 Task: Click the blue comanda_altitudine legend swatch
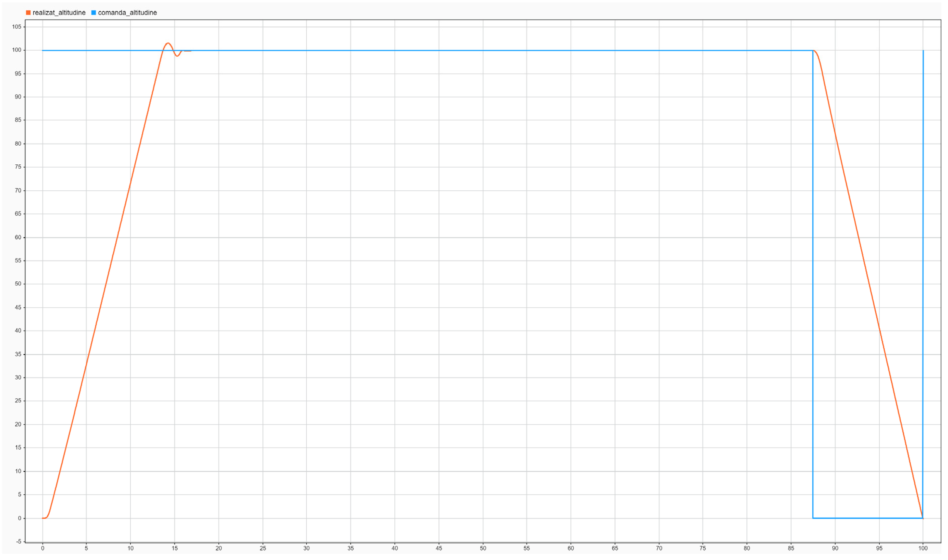click(94, 13)
